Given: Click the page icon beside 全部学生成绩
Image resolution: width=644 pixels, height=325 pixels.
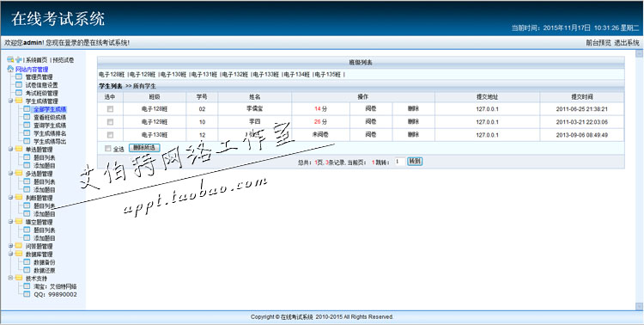Looking at the screenshot, I should click(27, 109).
